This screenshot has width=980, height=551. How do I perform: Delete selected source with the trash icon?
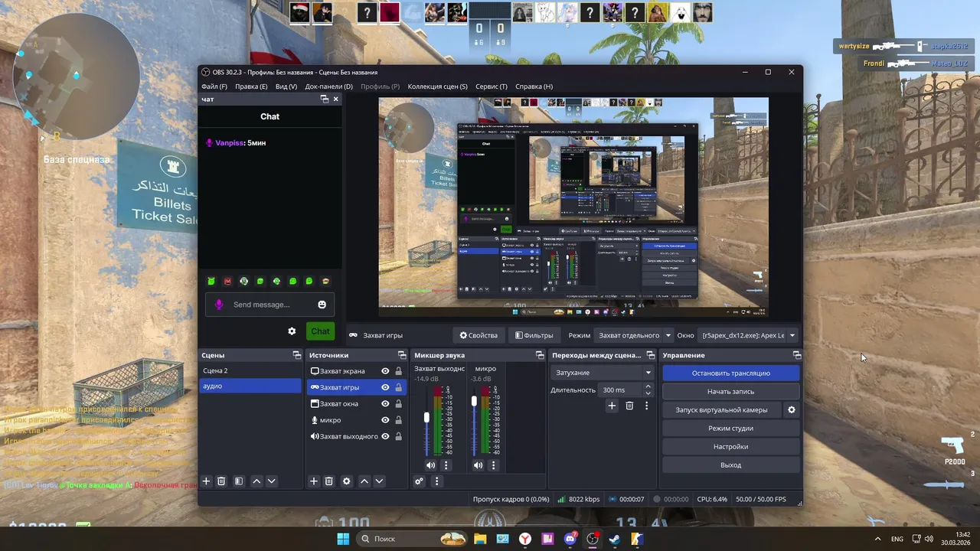tap(329, 481)
